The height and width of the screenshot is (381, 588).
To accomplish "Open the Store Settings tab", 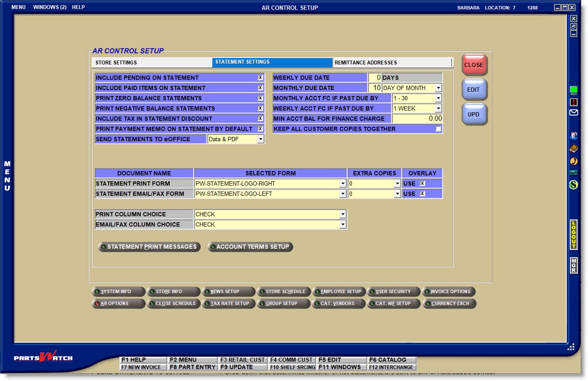I will (x=152, y=62).
